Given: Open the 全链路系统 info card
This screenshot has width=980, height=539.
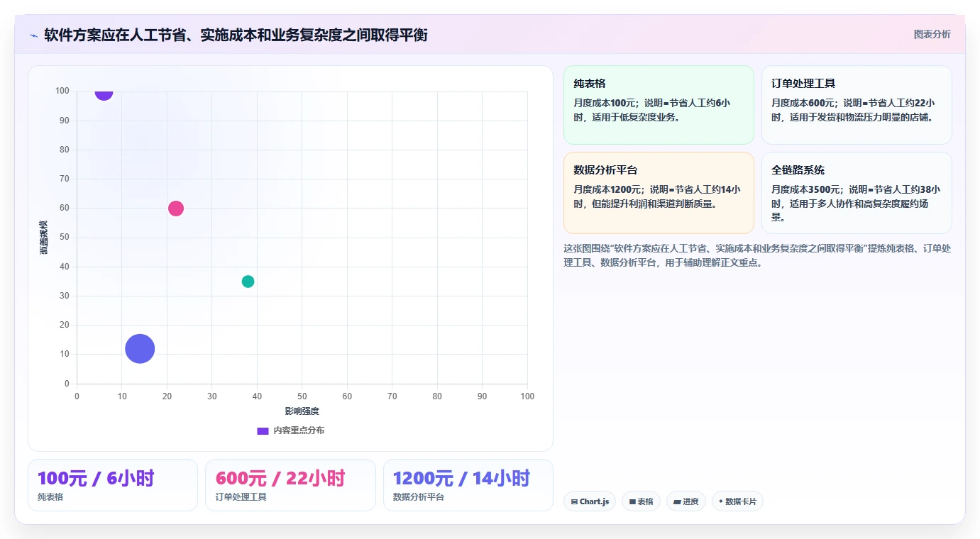Looking at the screenshot, I should 857,193.
